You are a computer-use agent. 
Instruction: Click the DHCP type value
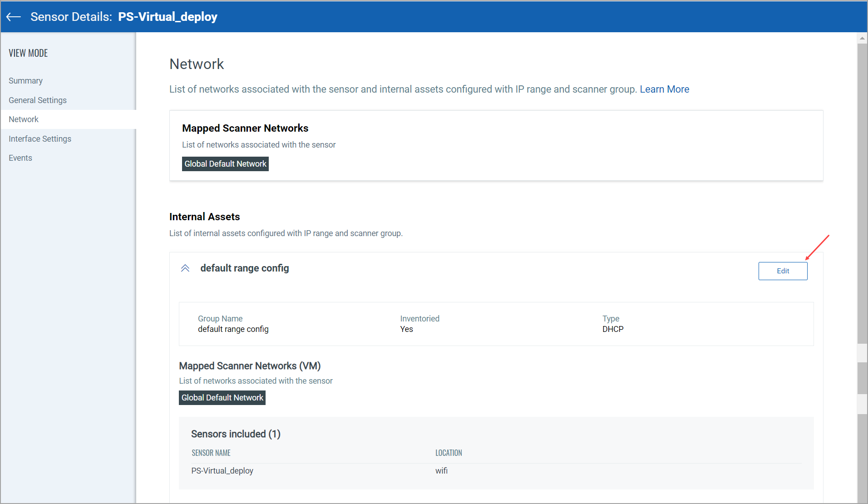tap(613, 329)
